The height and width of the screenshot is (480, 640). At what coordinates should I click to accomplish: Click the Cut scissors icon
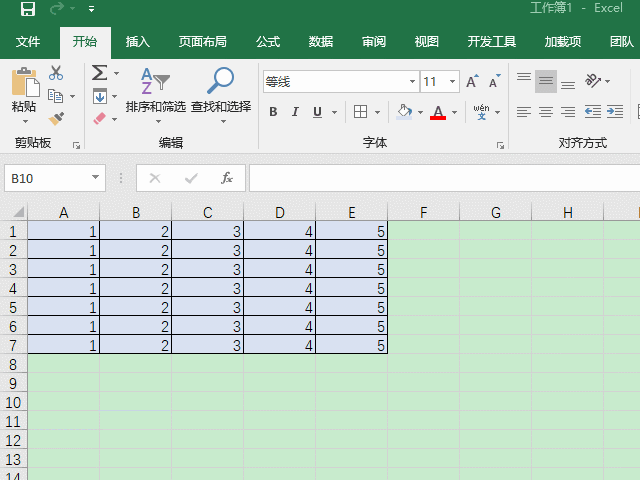click(56, 73)
